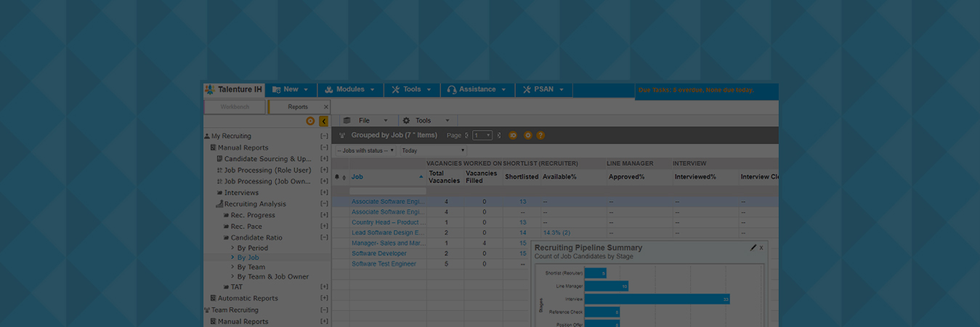Open the 'Jobs with status' dropdown
Viewport: 980px width, 327px height.
point(365,150)
